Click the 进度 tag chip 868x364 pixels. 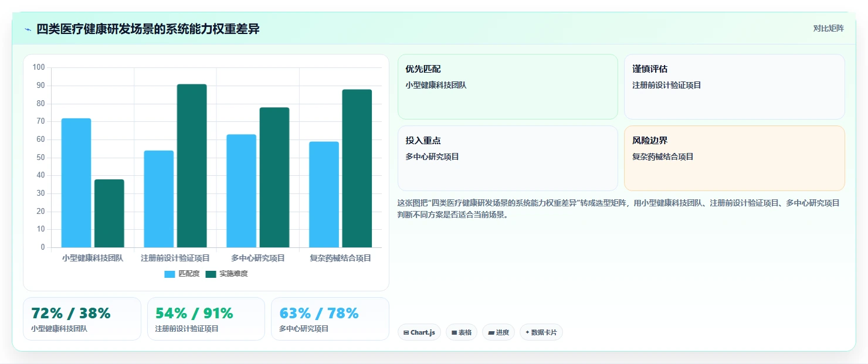click(499, 332)
